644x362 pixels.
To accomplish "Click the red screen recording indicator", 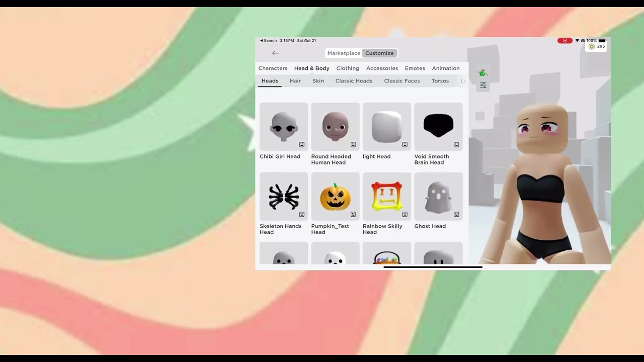I will coord(565,41).
